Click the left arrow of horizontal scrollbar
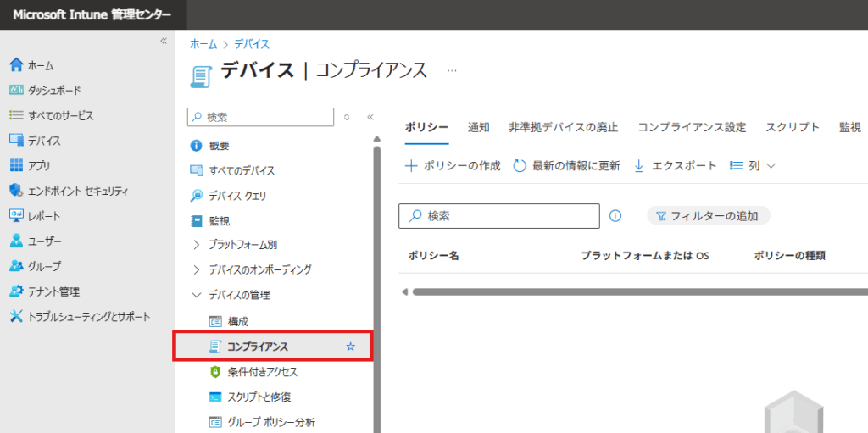Viewport: 868px width, 433px height. 404,291
